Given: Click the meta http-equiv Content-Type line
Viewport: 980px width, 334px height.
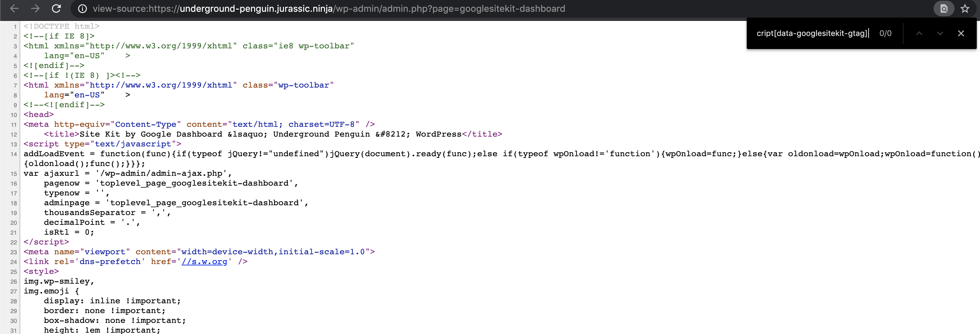Looking at the screenshot, I should pyautogui.click(x=199, y=125).
